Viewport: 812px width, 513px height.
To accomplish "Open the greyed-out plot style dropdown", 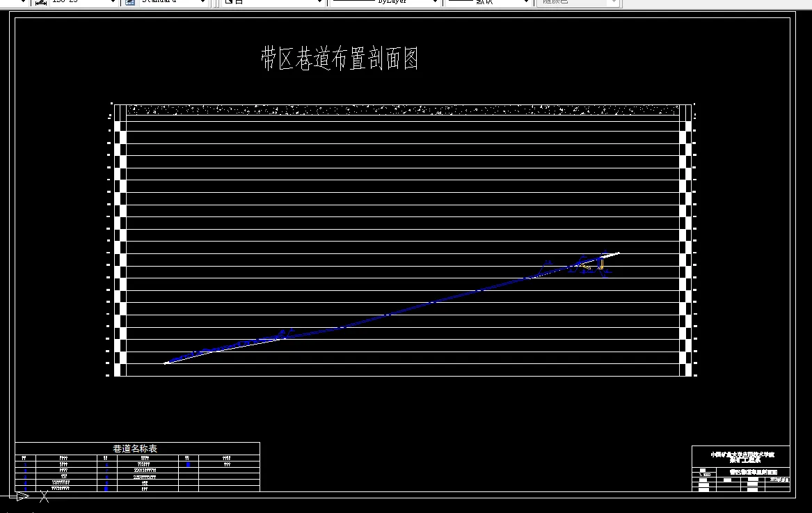I will tap(578, 2).
